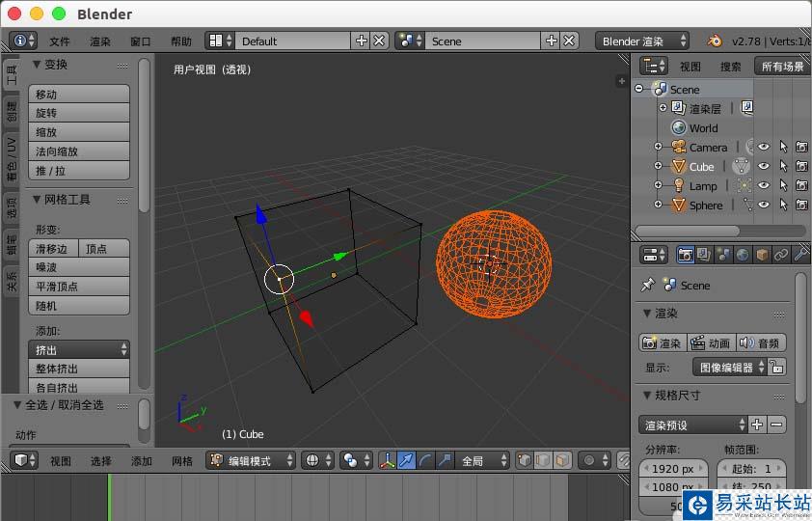Toggle Sphere renderability camera icon in outliner
This screenshot has height=521, width=812.
(801, 205)
